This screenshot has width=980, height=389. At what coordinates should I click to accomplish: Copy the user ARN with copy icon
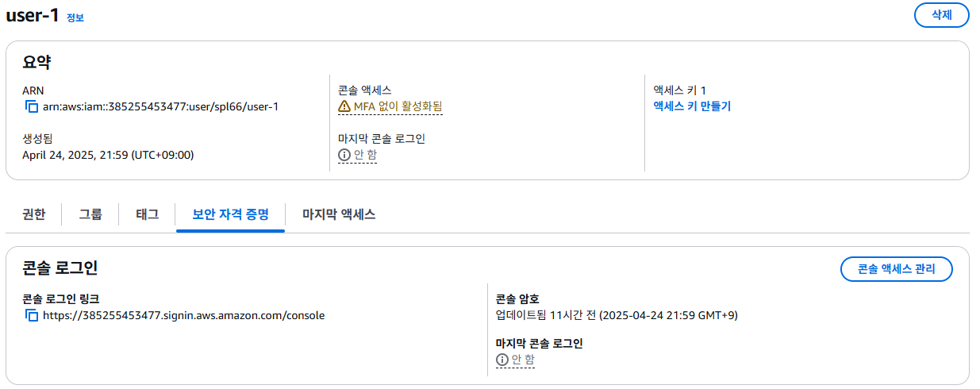32,106
